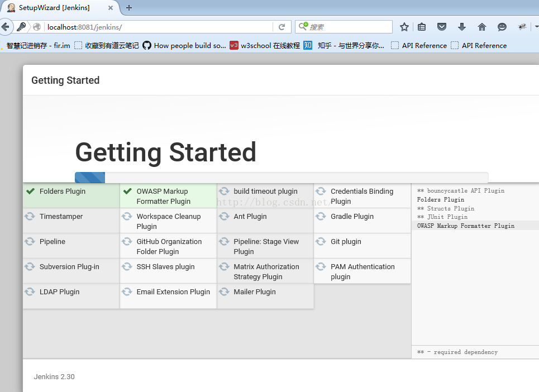Click the search engine magnifier icon
Screen dimensions: 539x392
pyautogui.click(x=303, y=26)
